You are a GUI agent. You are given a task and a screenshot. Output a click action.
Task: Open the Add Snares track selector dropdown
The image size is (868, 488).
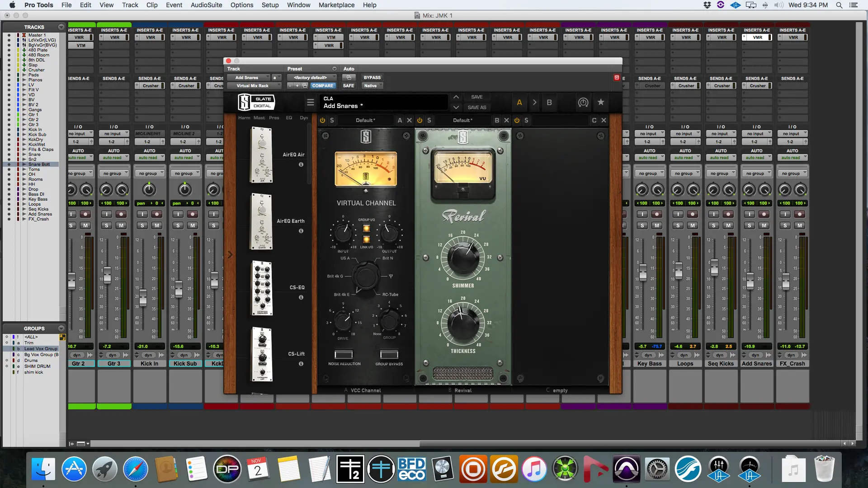click(248, 78)
